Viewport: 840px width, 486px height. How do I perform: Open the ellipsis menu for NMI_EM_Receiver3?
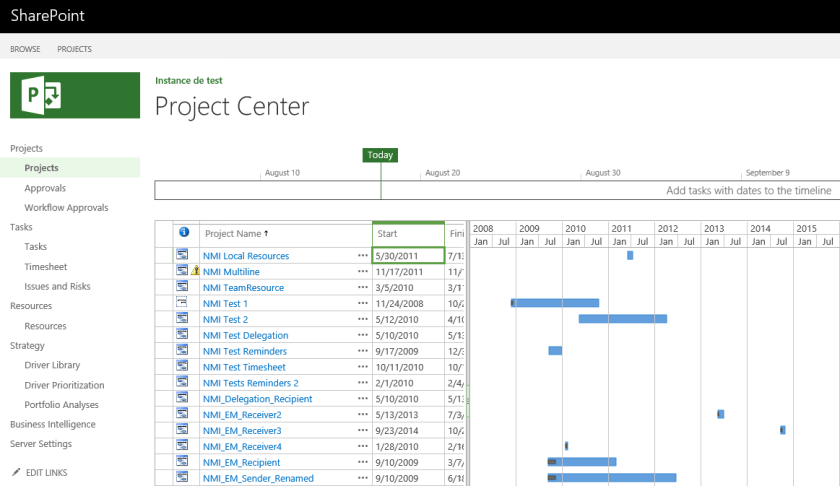pos(362,431)
